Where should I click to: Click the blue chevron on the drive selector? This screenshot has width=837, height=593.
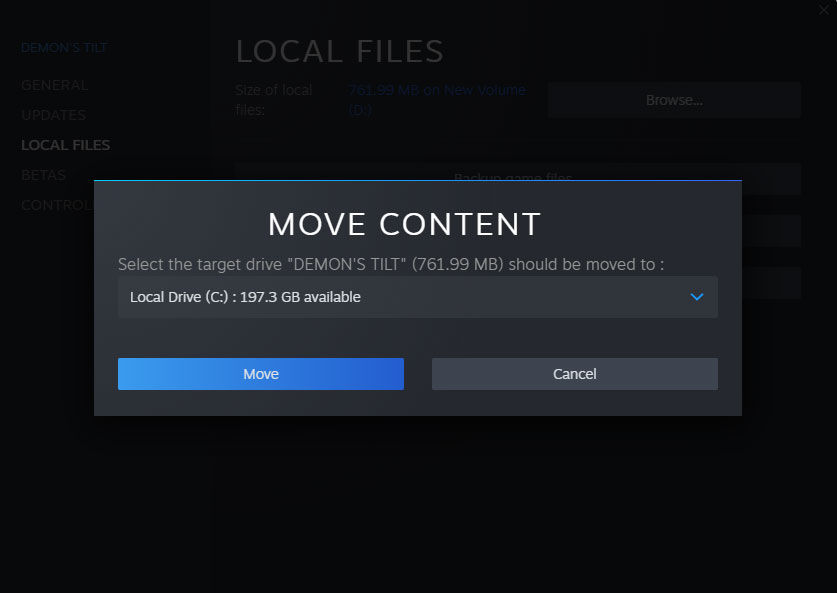click(x=696, y=297)
